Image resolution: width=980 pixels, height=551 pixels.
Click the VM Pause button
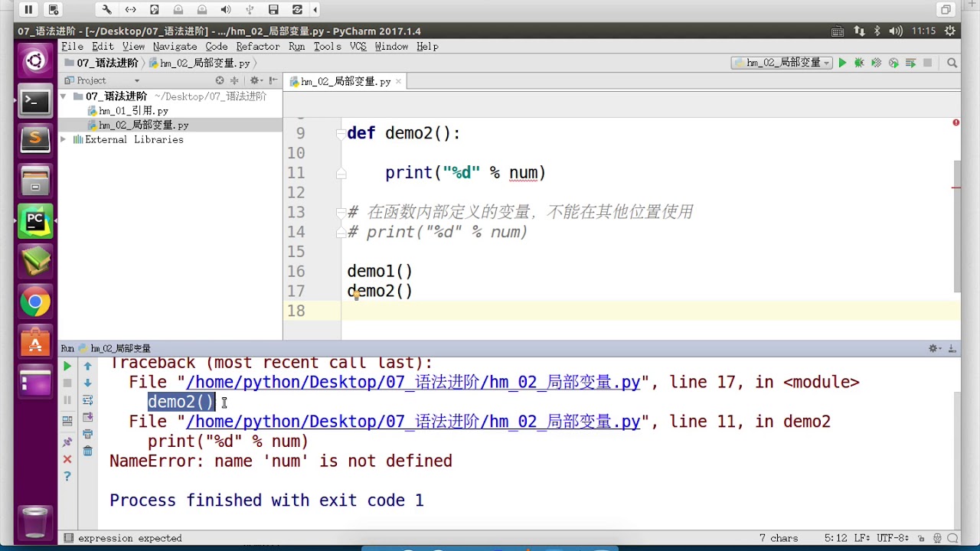[28, 10]
